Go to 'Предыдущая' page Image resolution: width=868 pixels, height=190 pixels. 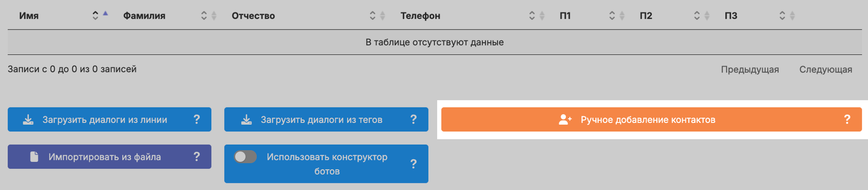(750, 69)
